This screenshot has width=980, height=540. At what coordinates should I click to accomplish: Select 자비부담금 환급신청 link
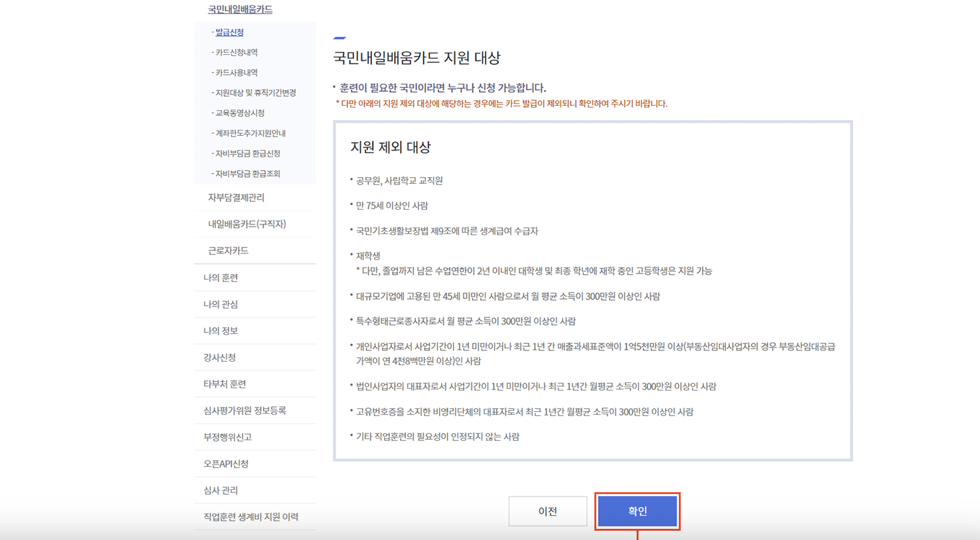247,154
